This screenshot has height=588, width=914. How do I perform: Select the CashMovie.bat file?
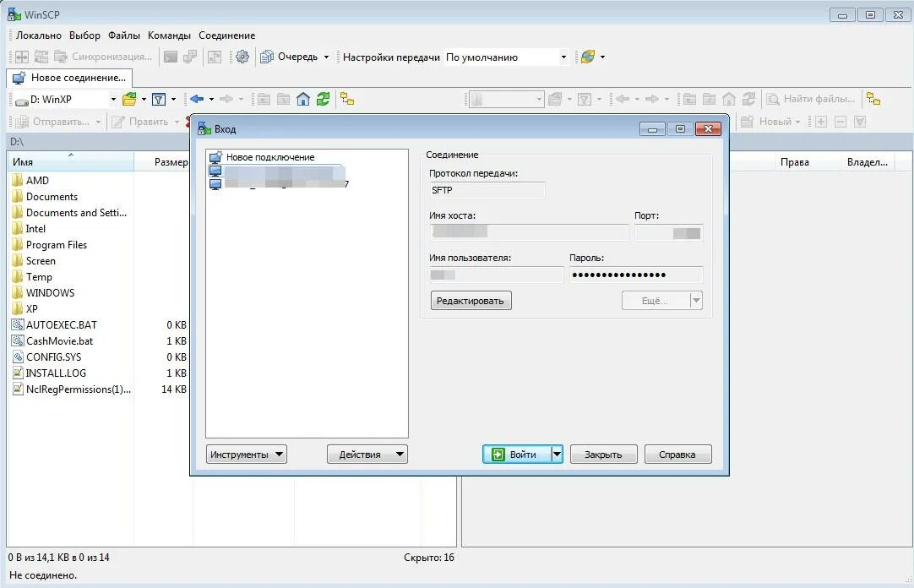pos(52,341)
